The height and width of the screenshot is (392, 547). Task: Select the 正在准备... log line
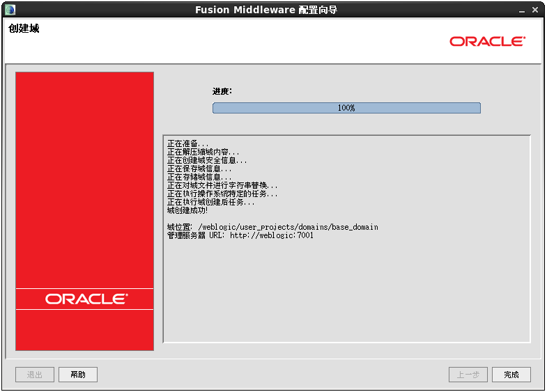(187, 143)
